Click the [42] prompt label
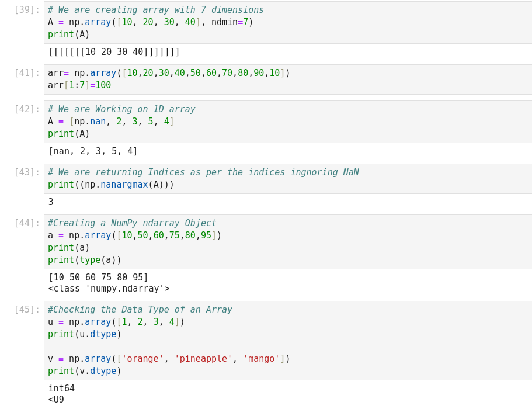This screenshot has width=532, height=409. (x=27, y=109)
